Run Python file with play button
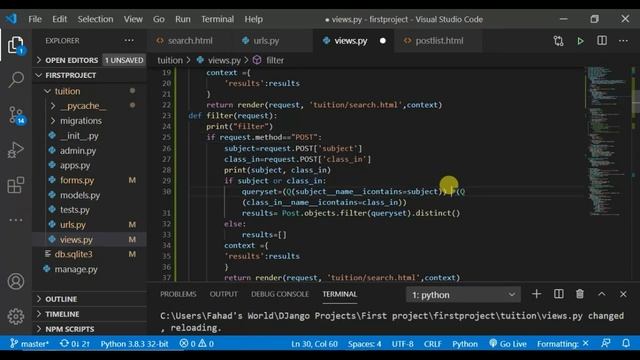This screenshot has height=360, width=640. 580,41
